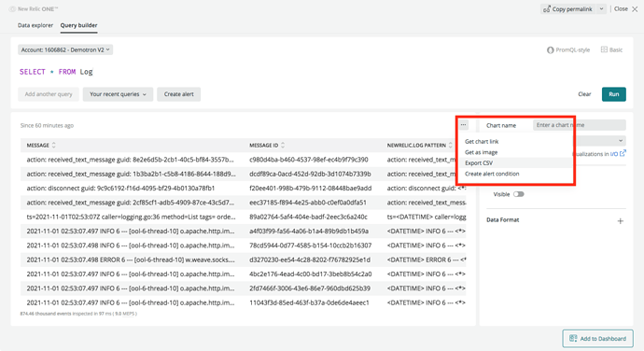The image size is (644, 351).
Task: Click the events inspected status text
Action: point(78,314)
